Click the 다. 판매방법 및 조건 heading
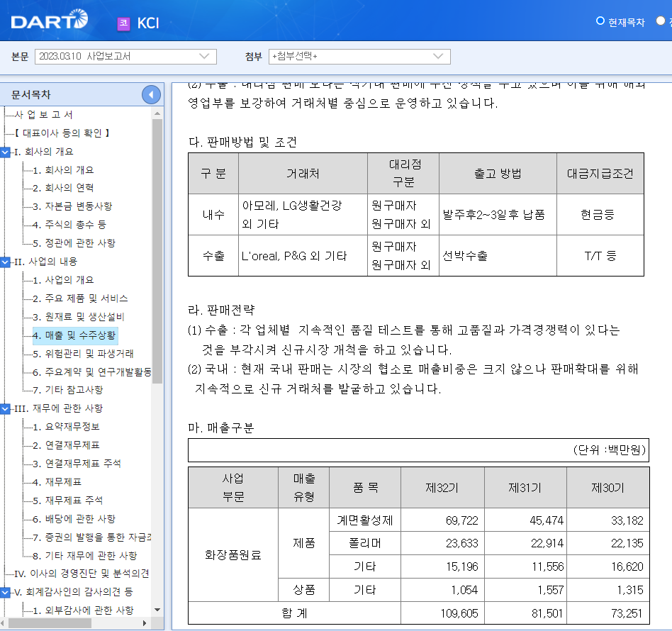 click(x=242, y=142)
